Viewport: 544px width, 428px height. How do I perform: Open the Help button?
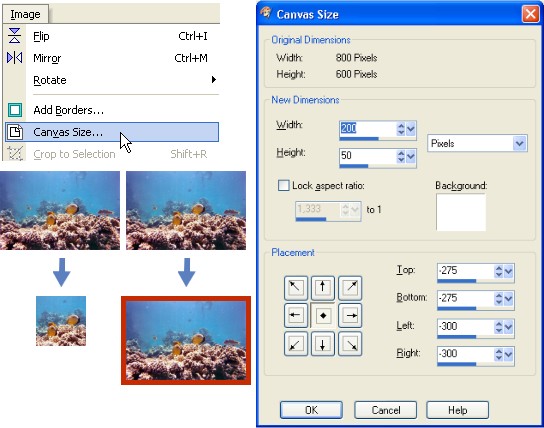point(457,410)
